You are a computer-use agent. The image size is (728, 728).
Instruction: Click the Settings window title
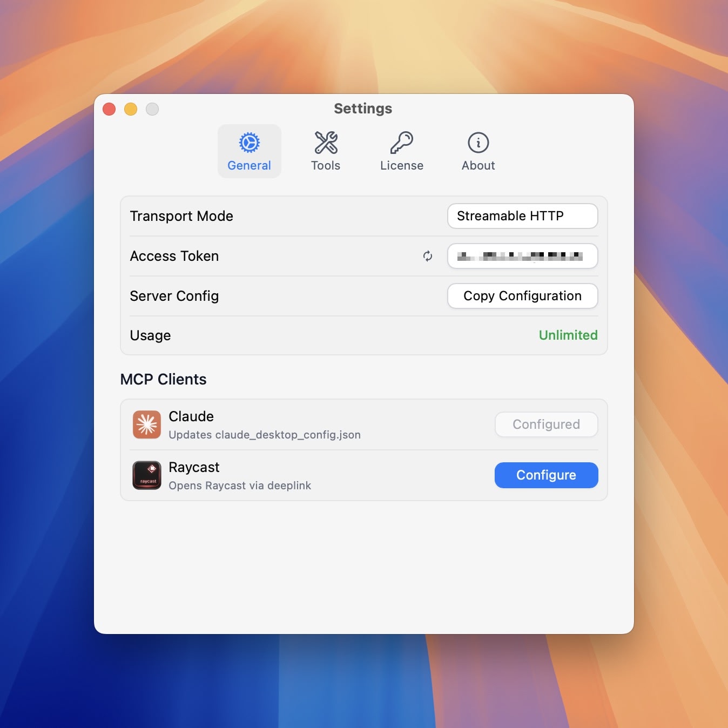point(363,109)
